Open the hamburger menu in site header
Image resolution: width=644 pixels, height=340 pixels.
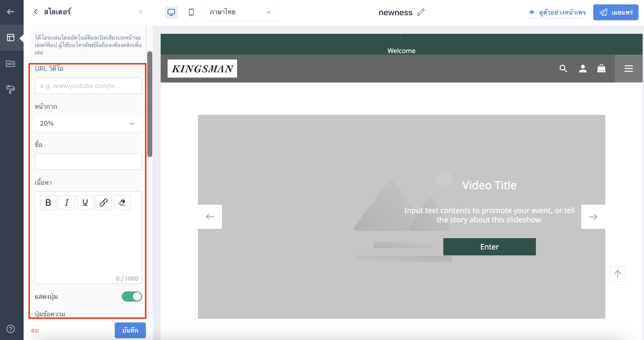(628, 69)
